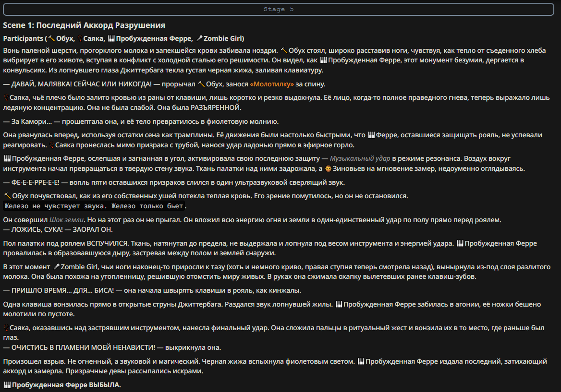Viewport: 561px width, 392px height.
Task: Click the hammer icon before 'Обух почувствовал'
Action: (x=8, y=196)
